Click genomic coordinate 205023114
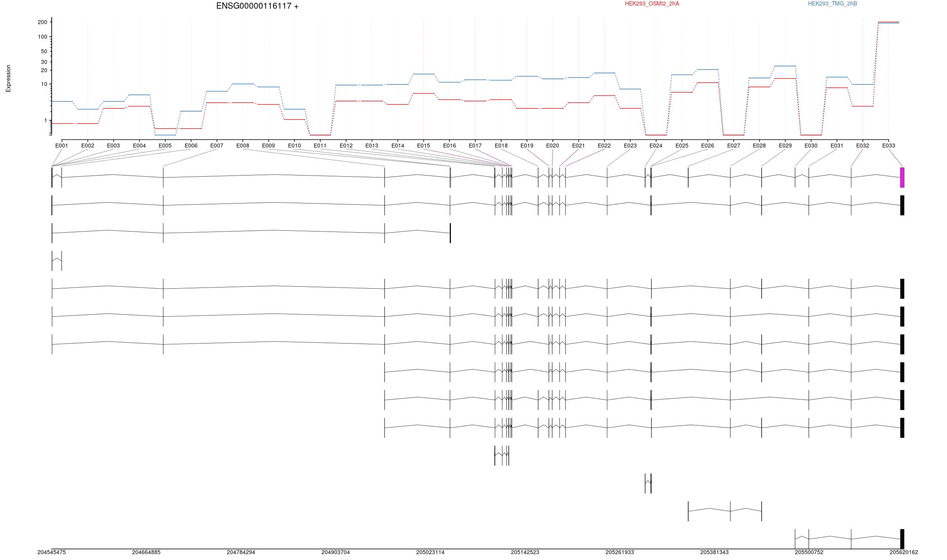947x560 pixels. coord(430,553)
